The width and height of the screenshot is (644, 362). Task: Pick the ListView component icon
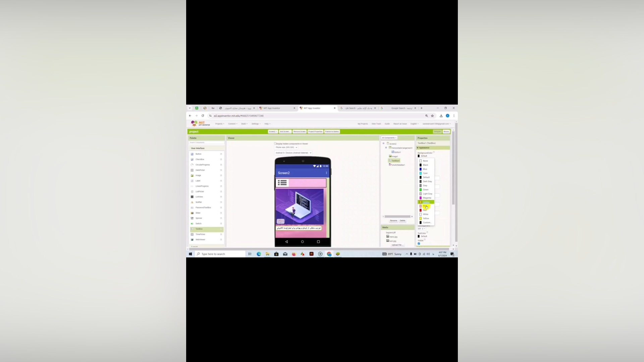point(192,197)
